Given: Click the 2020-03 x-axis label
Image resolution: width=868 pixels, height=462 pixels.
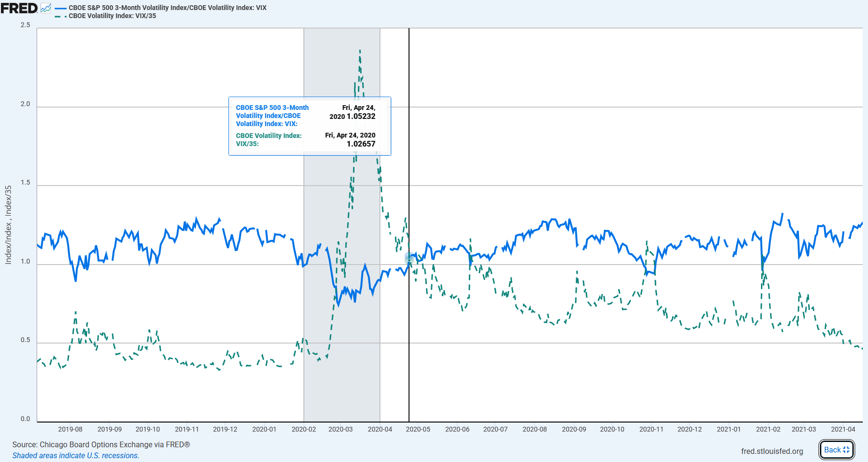Looking at the screenshot, I should click(x=341, y=429).
